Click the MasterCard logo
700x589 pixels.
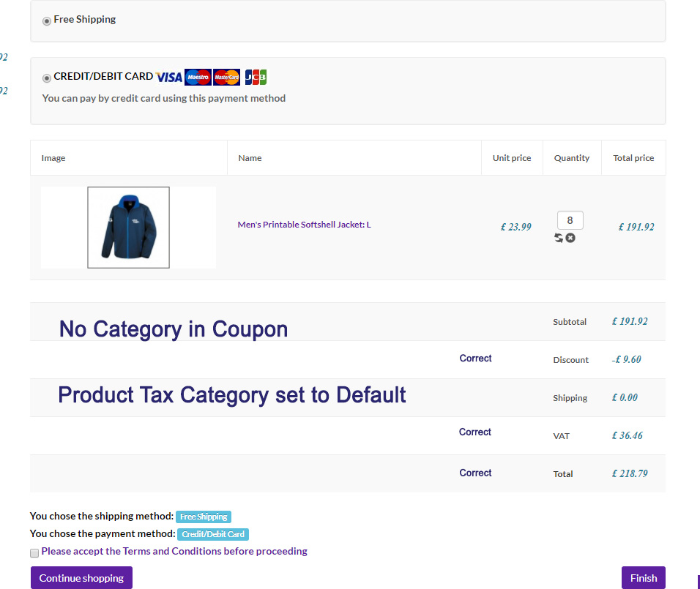pyautogui.click(x=226, y=77)
